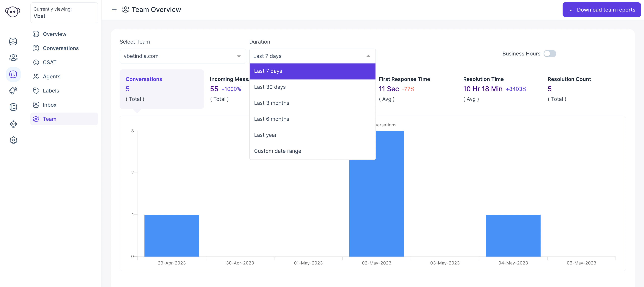Go to Inbox reports page
Viewport: 644px width, 287px height.
click(x=64, y=105)
